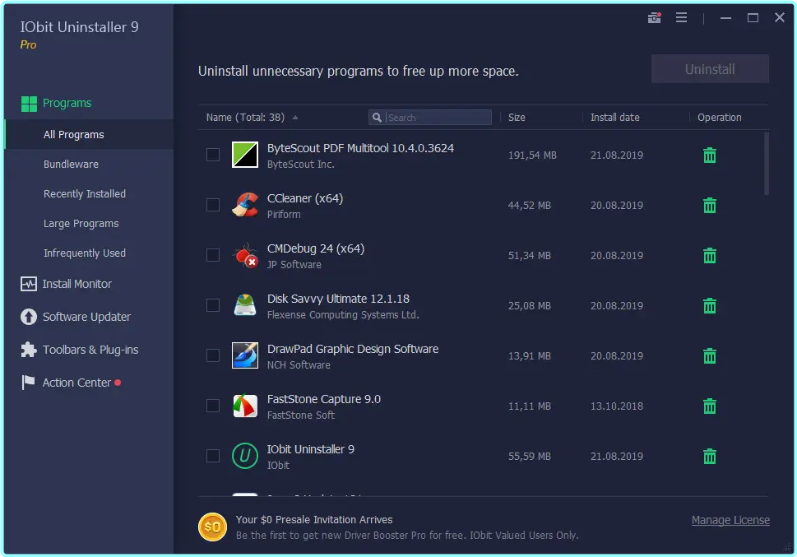797x557 pixels.
Task: Click the Action Center flag icon
Action: [28, 382]
